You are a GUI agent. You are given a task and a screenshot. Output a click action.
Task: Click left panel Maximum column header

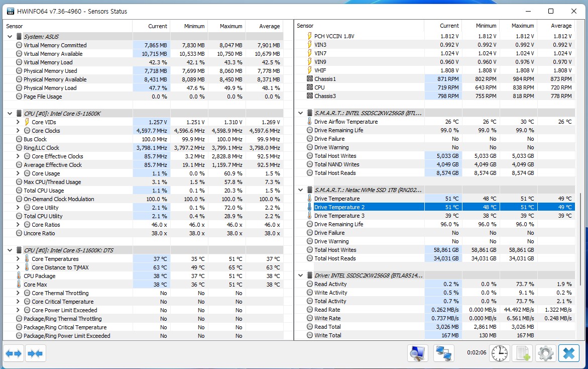[227, 26]
